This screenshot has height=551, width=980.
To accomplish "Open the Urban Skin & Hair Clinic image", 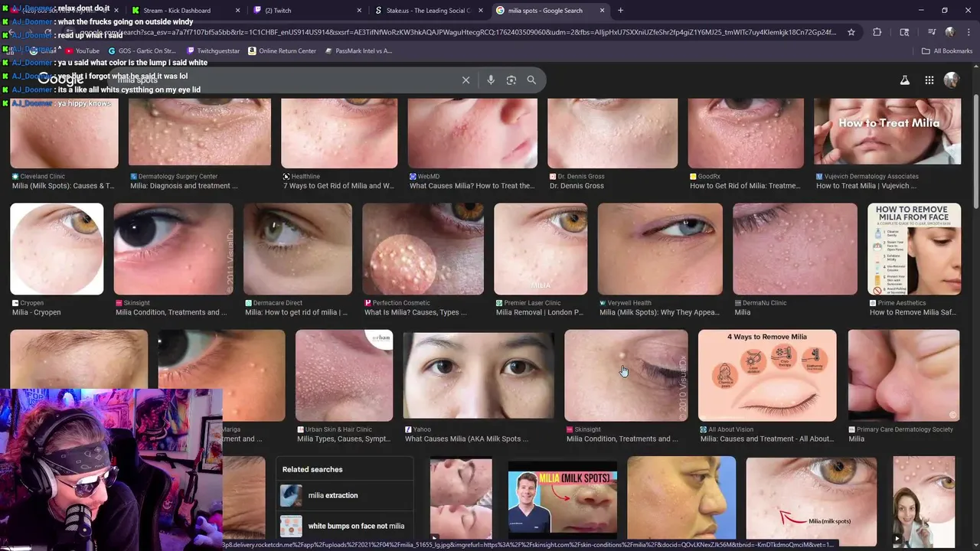I will click(344, 375).
